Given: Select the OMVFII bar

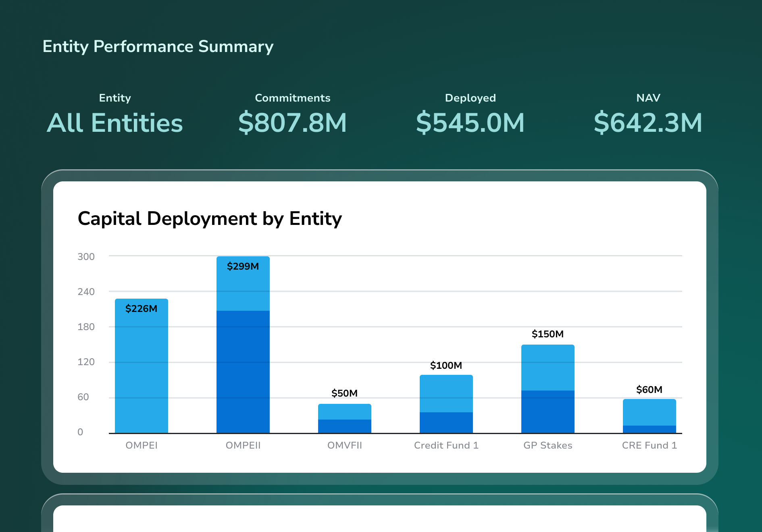Looking at the screenshot, I should 345,418.
